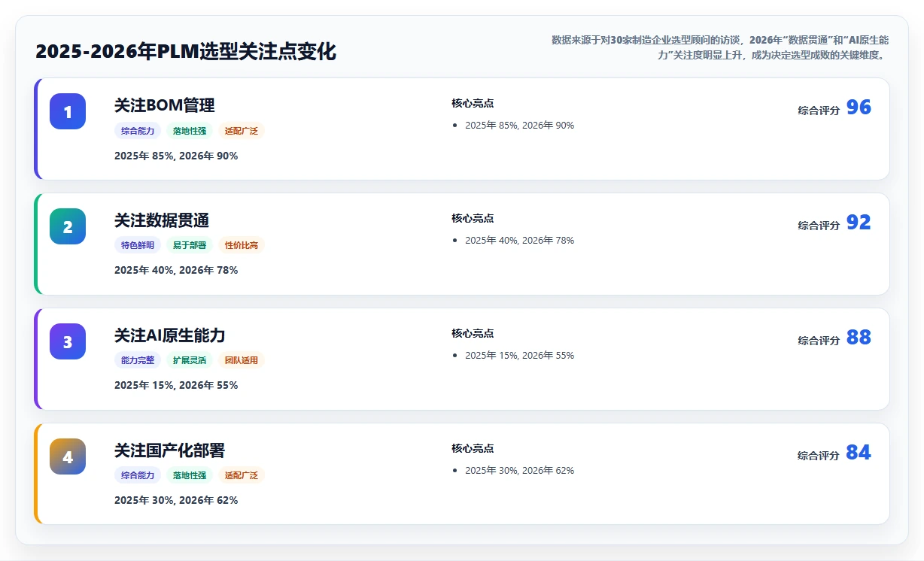
Task: Click 综合评分 label beside score 92
Action: [819, 226]
